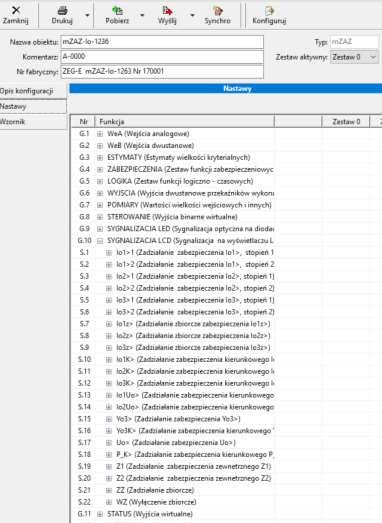The image size is (382, 523).
Task: Click the Pobierz download icon
Action: point(117,10)
